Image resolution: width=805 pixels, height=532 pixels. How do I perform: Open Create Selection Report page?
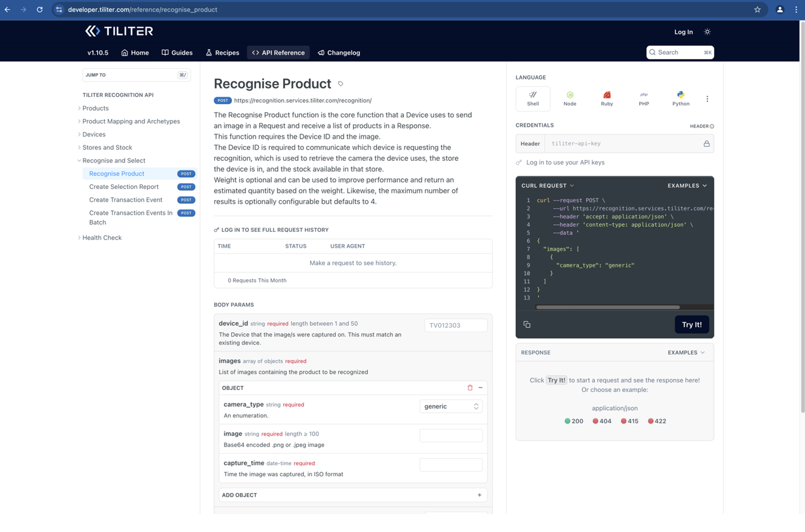pos(124,187)
